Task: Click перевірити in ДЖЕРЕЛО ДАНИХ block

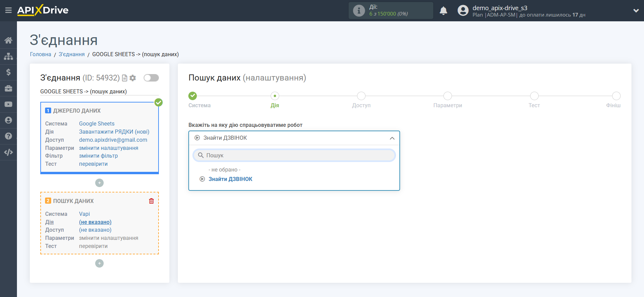Action: pos(94,164)
